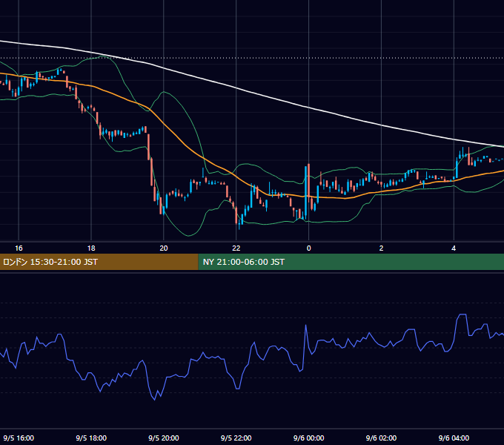Click the 9/6 04:00 time label
Screen dimensions: 504x445
click(x=454, y=438)
